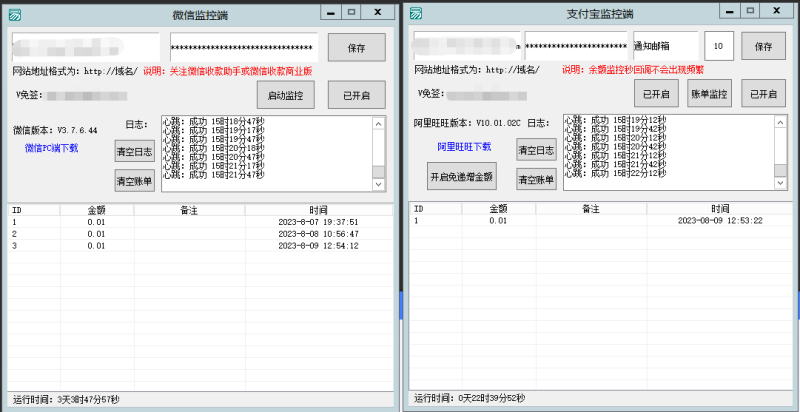800x412 pixels.
Task: Click the WeChat log scrollbar thumb
Action: (x=378, y=171)
